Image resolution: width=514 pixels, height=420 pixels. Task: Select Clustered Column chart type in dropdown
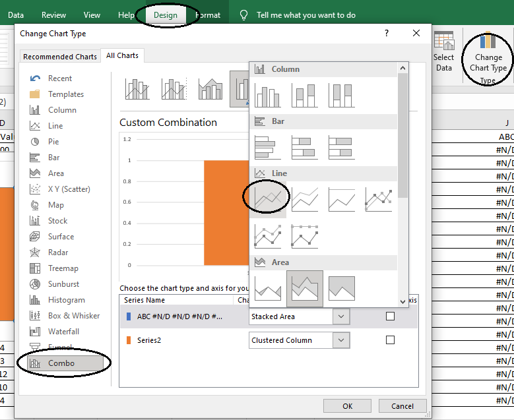pos(267,96)
